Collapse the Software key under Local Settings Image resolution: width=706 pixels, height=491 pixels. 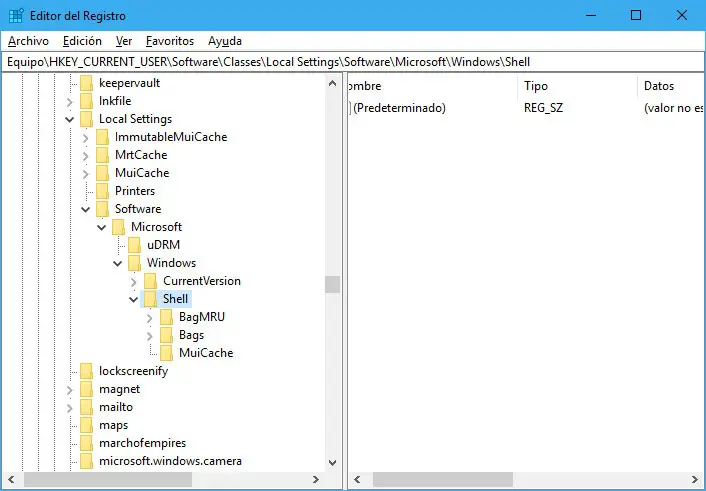pos(86,209)
